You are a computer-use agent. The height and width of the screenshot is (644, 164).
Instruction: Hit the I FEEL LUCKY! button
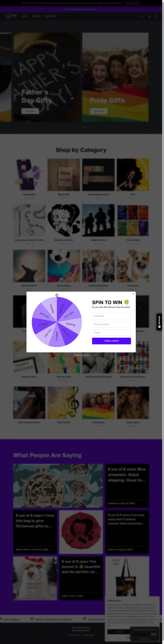pyautogui.click(x=112, y=341)
